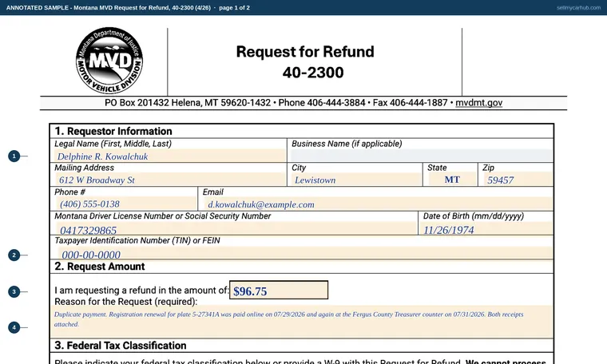Click the TIN or FEIN field 000-00-0000
Image resolution: width=607 pixels, height=364 pixels.
click(x=304, y=253)
